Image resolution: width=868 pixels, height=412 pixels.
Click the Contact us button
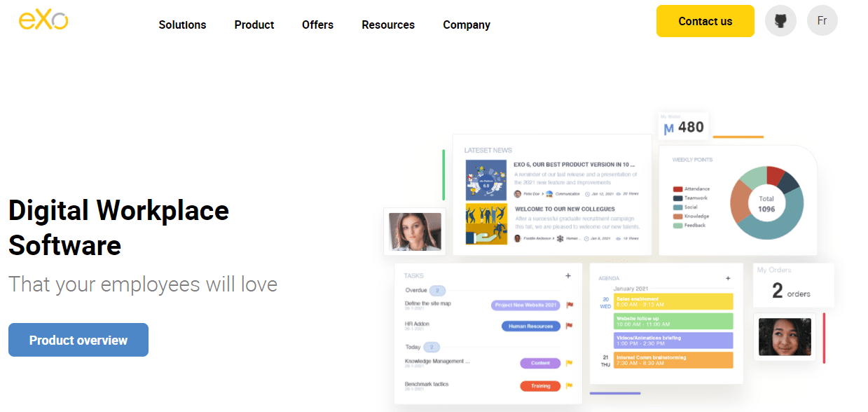[x=705, y=21]
